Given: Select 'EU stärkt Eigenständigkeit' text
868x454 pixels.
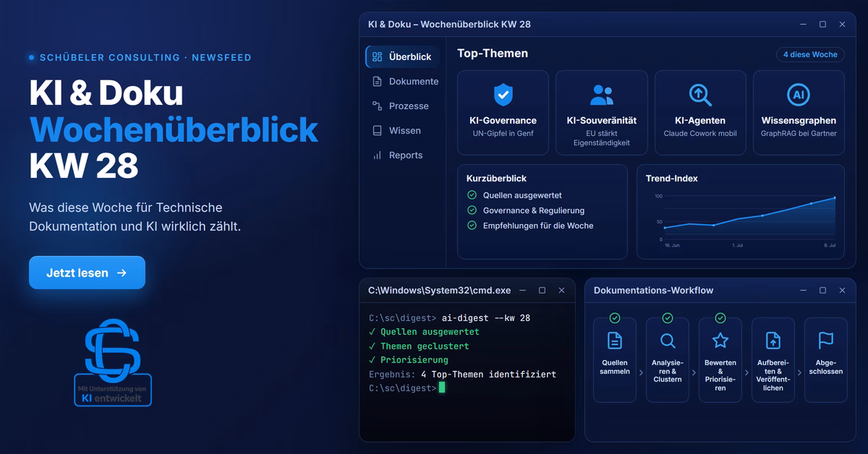Looking at the screenshot, I should tap(601, 138).
